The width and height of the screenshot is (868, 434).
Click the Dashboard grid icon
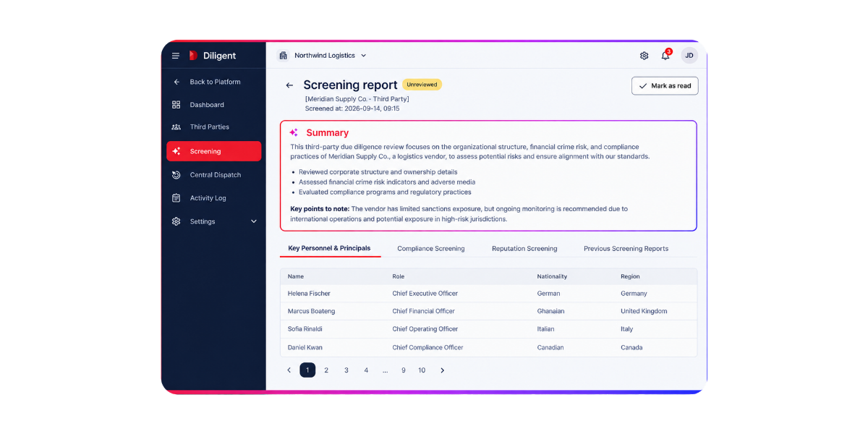pyautogui.click(x=176, y=105)
